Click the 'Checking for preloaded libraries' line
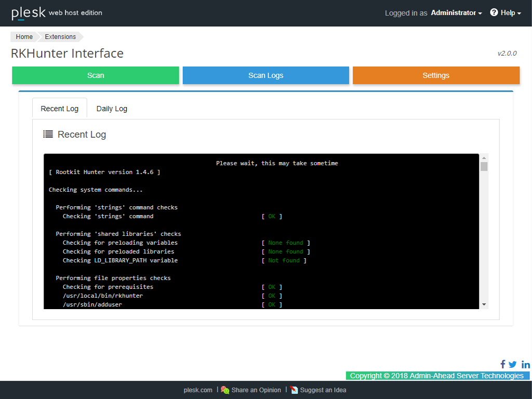 pyautogui.click(x=118, y=251)
